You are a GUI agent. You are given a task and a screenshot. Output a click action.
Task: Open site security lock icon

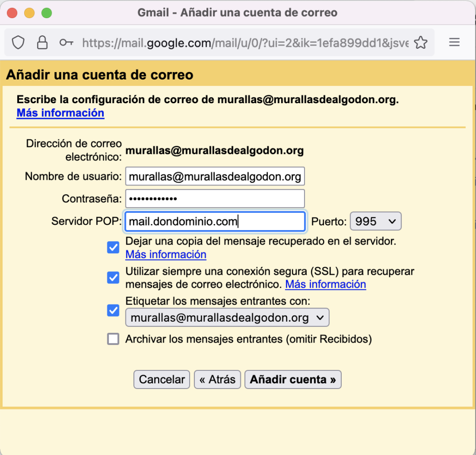pyautogui.click(x=42, y=42)
